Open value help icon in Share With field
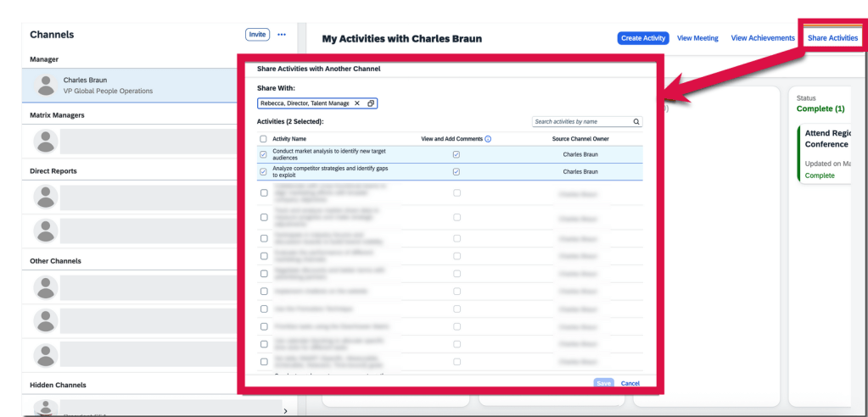868x417 pixels. click(371, 103)
